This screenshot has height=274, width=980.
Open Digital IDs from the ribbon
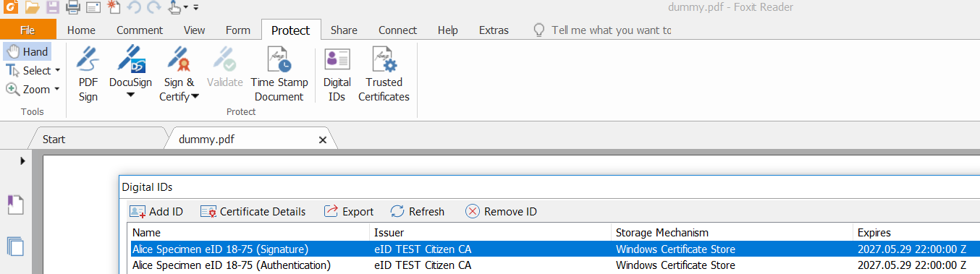tap(337, 74)
